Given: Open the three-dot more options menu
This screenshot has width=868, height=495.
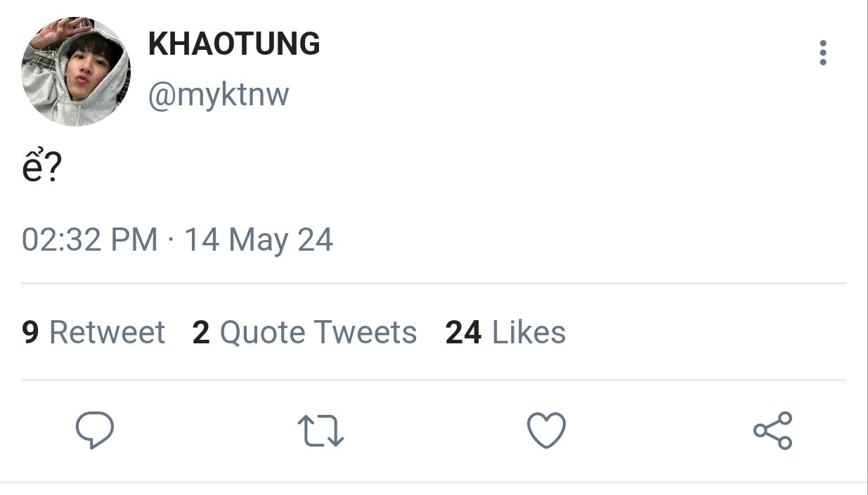Looking at the screenshot, I should pos(822,53).
